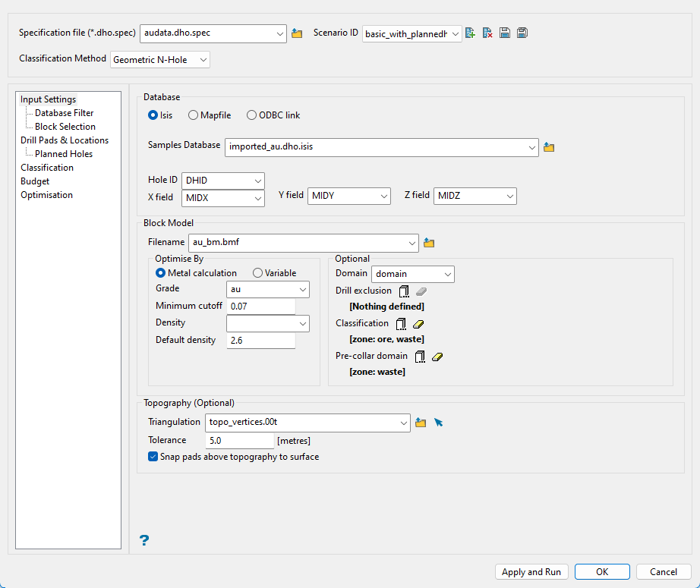Clear the Pre-collar domain with eraser
Screen dimensions: 700x588
tap(437, 357)
